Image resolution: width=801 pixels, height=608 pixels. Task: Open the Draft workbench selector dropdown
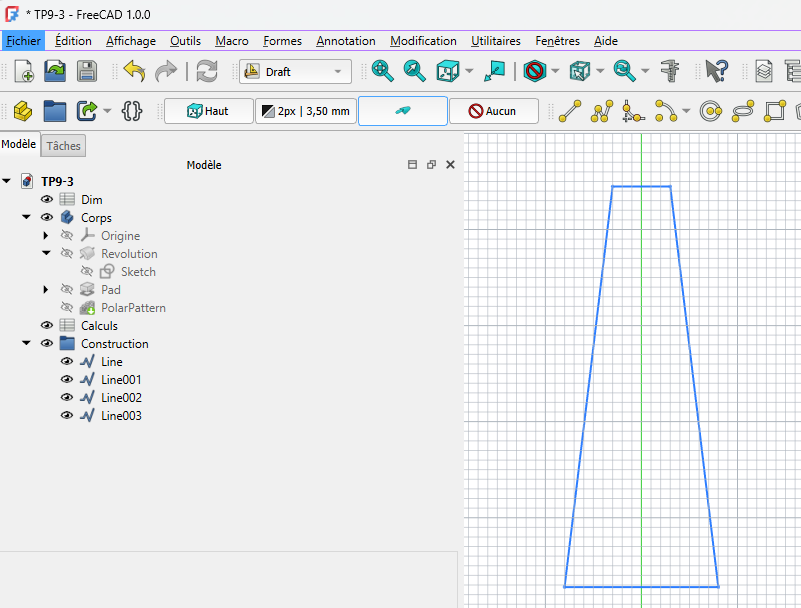295,72
